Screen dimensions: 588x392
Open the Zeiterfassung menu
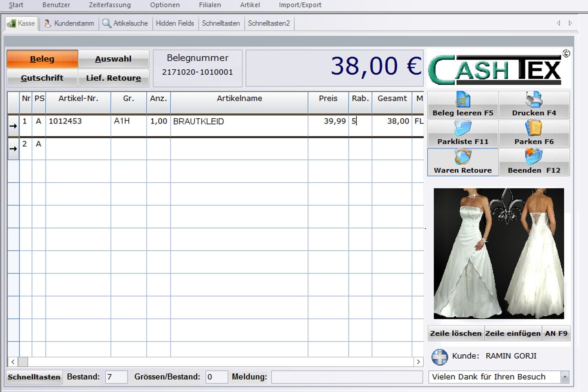pos(110,5)
